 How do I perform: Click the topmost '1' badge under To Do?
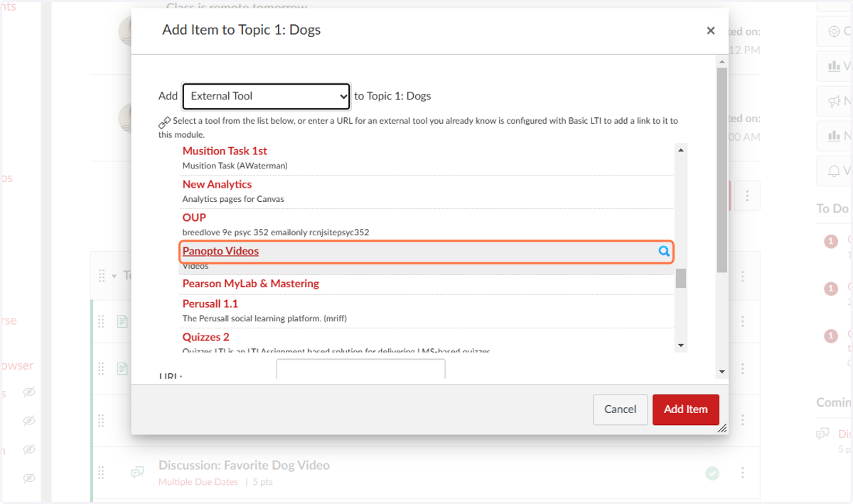831,242
